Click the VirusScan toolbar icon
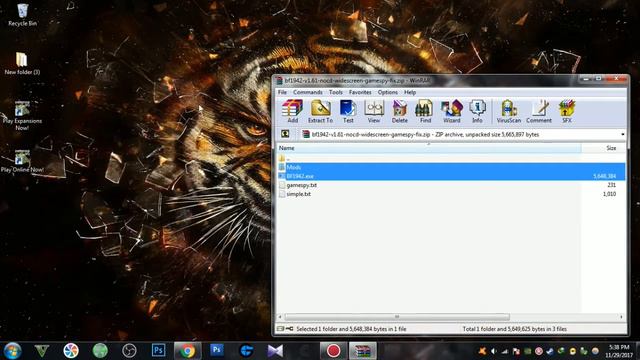Viewport: 640px width, 360px height. (x=509, y=111)
